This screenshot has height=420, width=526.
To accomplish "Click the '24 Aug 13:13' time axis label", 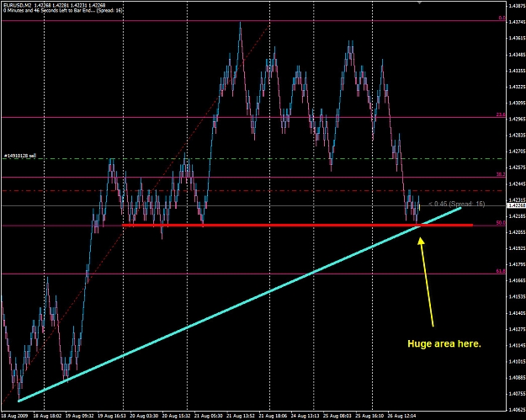I will point(306,416).
